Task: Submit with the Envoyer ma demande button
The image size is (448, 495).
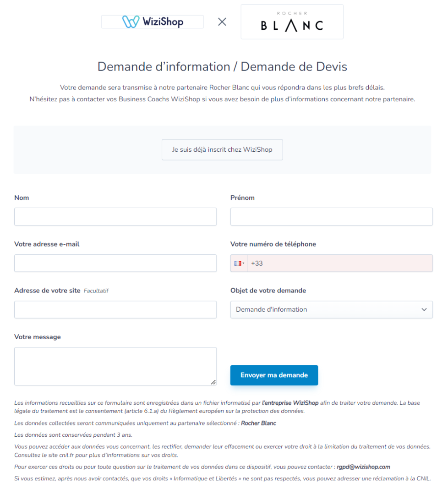Action: point(274,375)
